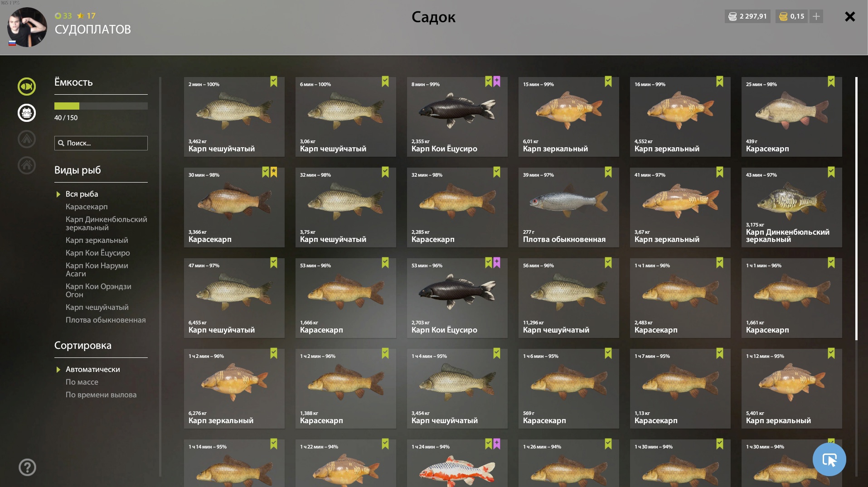Select the 11,296 кг Карп чешуйчатый card
868x487 pixels.
[x=568, y=298]
